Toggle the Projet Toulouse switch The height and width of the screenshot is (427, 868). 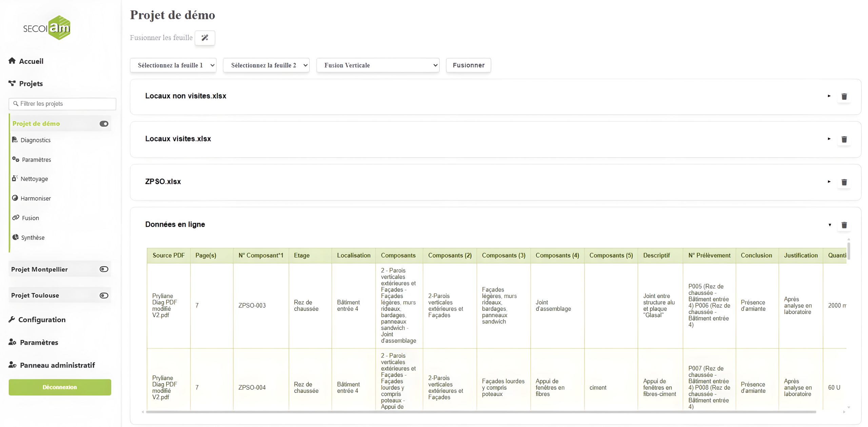point(104,295)
